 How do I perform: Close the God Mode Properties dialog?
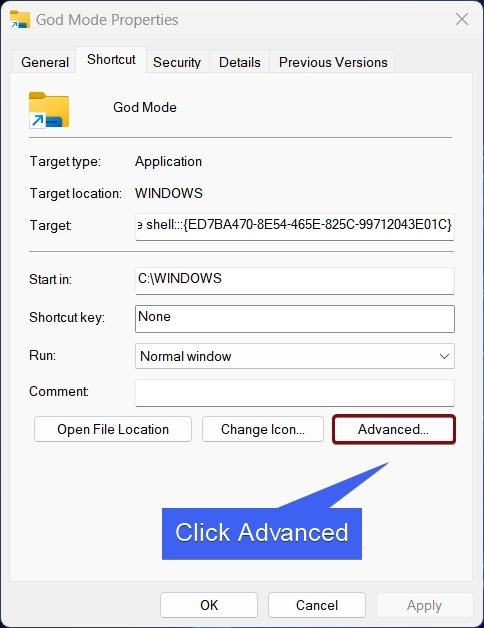click(x=462, y=19)
